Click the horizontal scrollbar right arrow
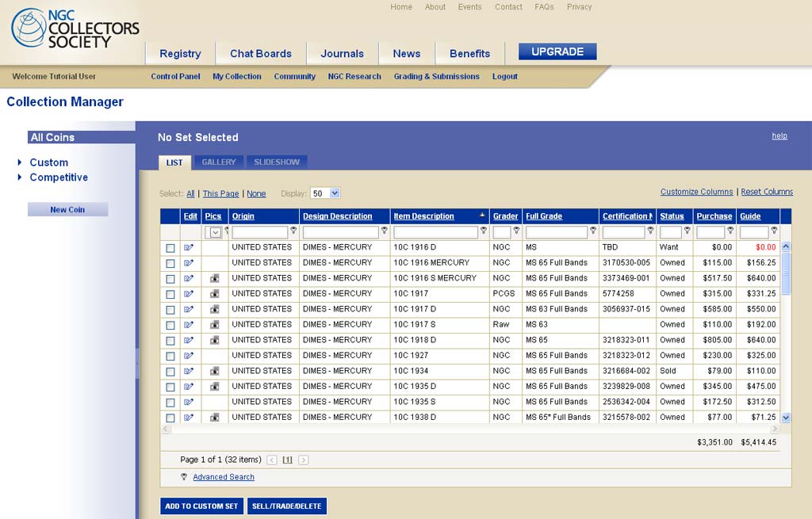 (x=775, y=429)
